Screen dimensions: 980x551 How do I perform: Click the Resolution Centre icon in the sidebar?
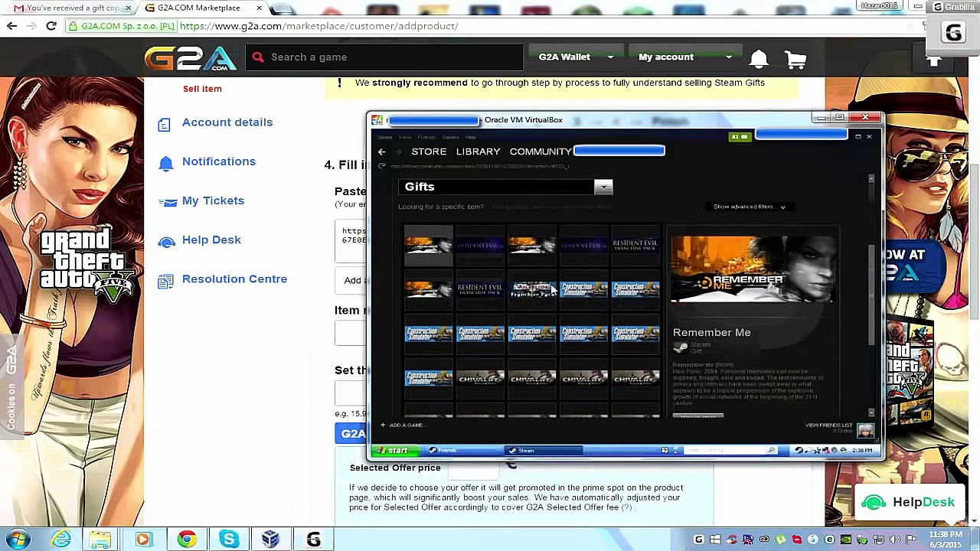pos(165,280)
